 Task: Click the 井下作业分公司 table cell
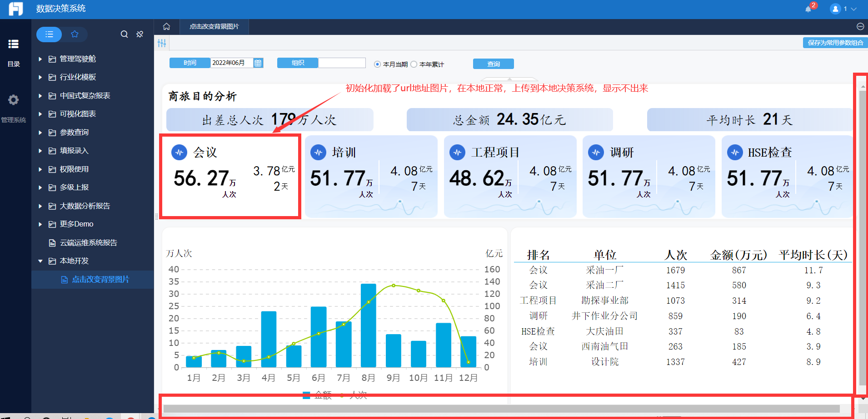(x=605, y=316)
